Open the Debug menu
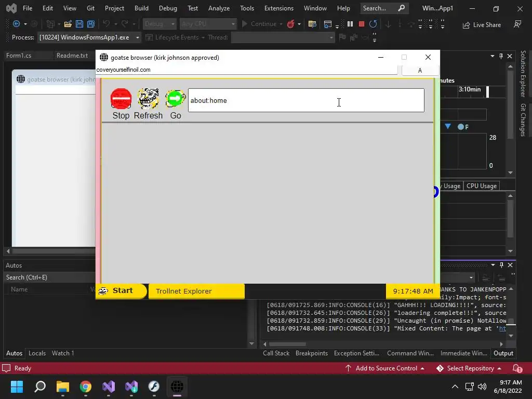 tap(168, 8)
